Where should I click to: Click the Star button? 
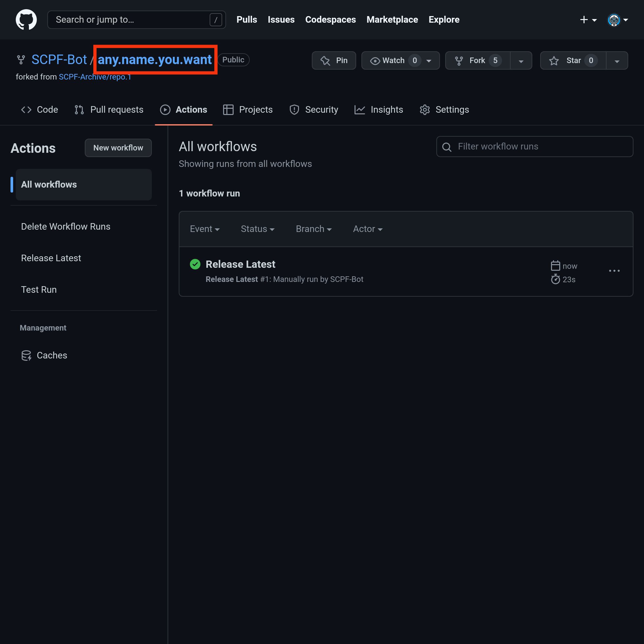573,60
